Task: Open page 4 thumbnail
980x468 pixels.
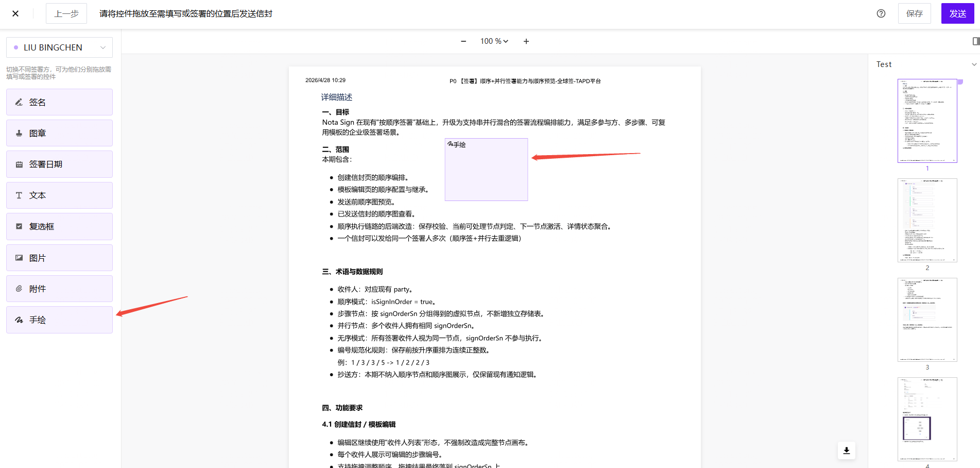Action: click(x=927, y=419)
